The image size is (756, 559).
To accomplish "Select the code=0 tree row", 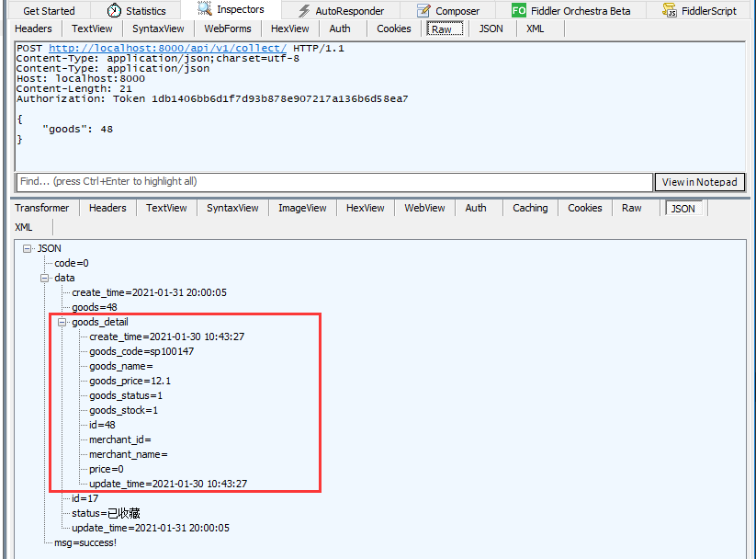I will point(72,263).
